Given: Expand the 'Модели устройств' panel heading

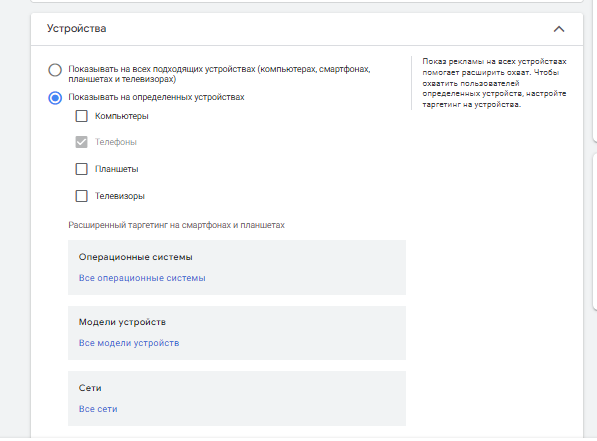Looking at the screenshot, I should (122, 322).
